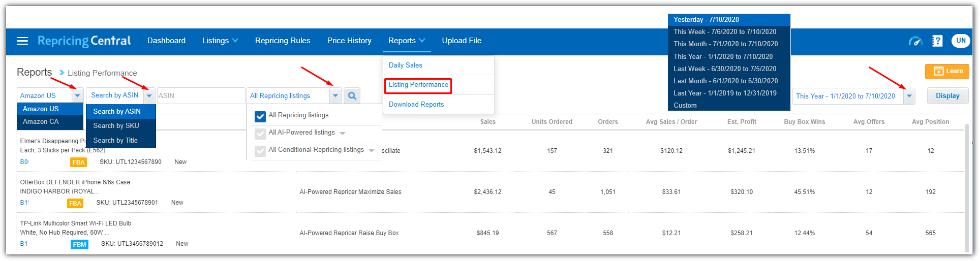This screenshot has height=261, width=980.
Task: Click the magnifier search button
Action: click(352, 95)
